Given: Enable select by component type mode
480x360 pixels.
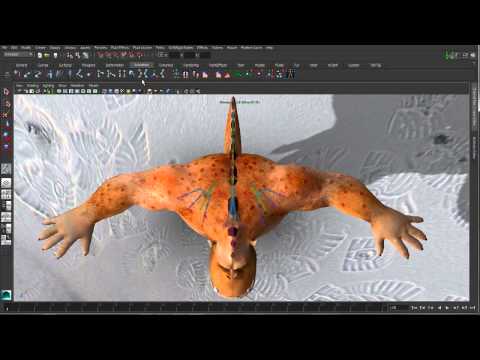Looking at the screenshot, I should [x=86, y=55].
